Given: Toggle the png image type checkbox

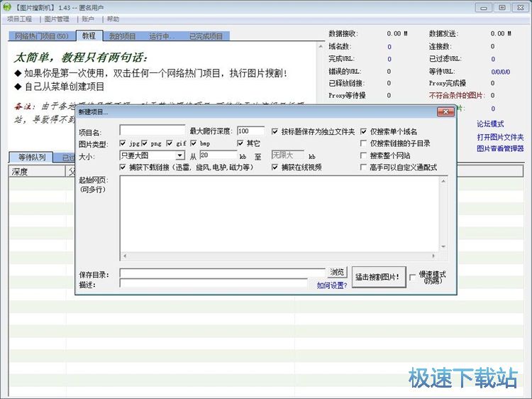Looking at the screenshot, I should [145, 143].
